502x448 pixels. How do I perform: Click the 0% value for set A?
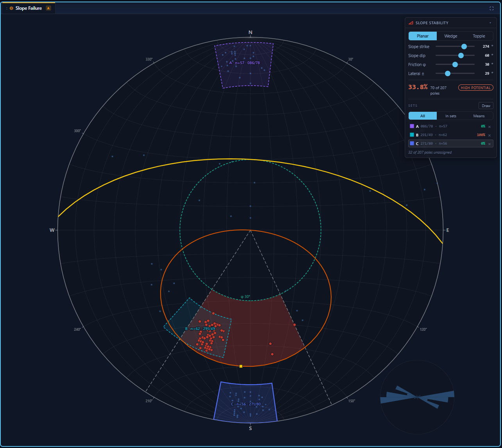tap(483, 126)
